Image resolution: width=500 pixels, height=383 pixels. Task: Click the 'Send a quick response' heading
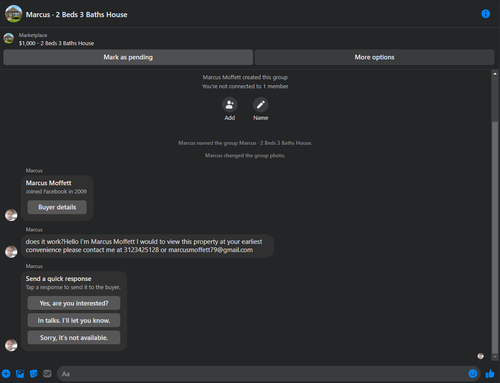pos(58,279)
